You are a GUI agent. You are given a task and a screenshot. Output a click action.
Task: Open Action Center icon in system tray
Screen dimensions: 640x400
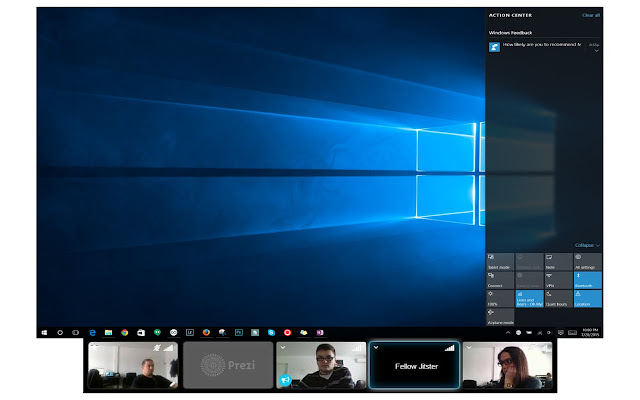point(561,333)
